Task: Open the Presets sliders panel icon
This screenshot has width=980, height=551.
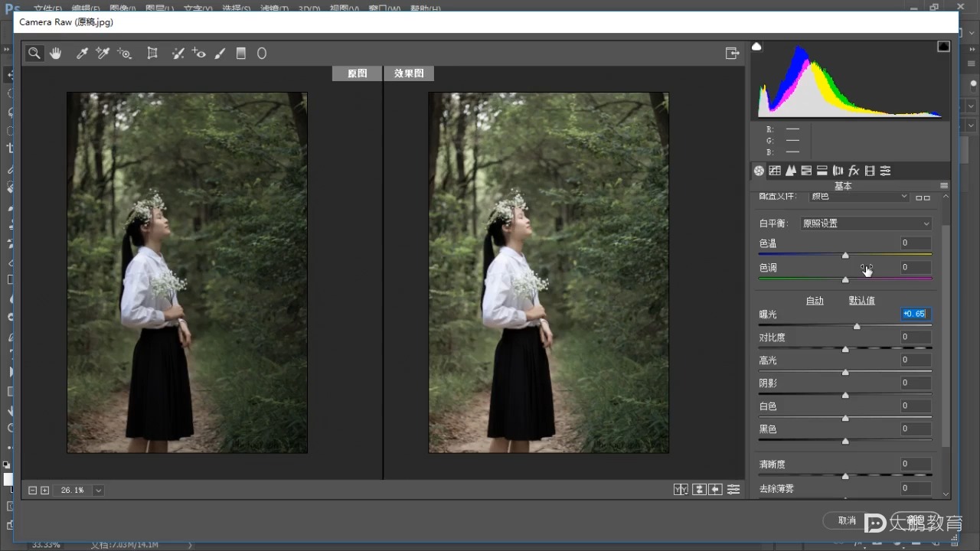Action: 886,171
